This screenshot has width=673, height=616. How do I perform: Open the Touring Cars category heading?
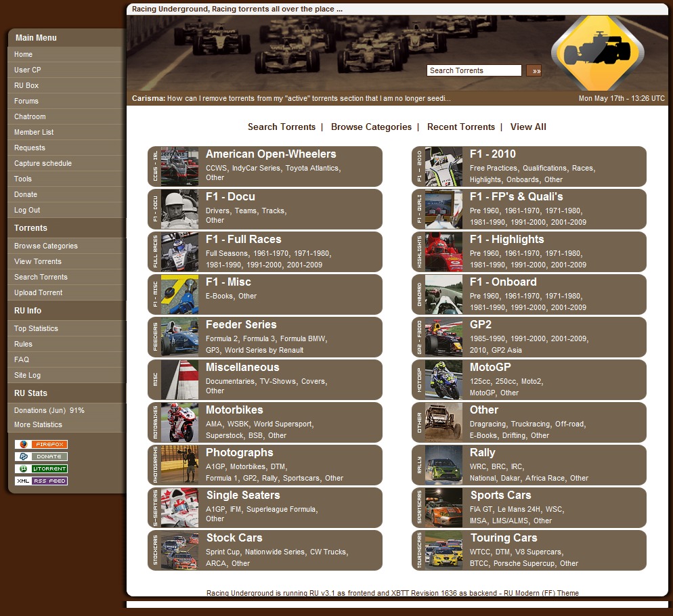coord(503,538)
